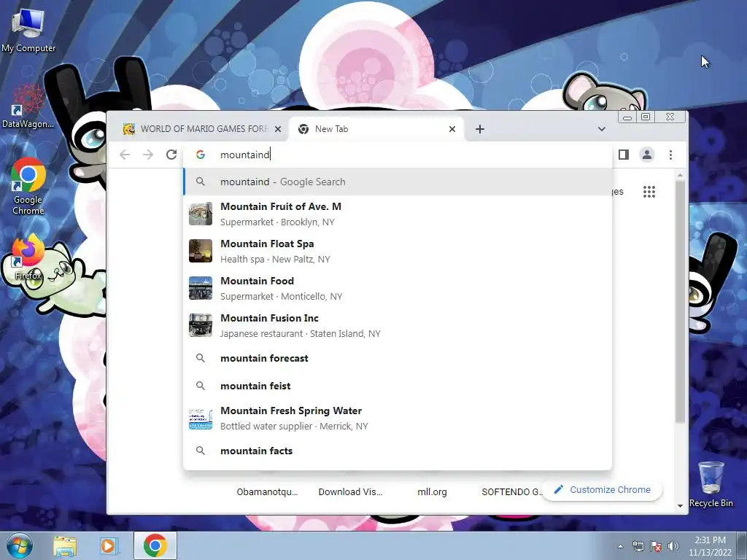747x560 pixels.
Task: Open File Explorer from taskbar
Action: [65, 545]
